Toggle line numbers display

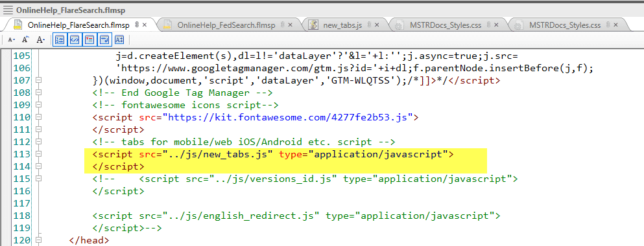tap(60, 39)
